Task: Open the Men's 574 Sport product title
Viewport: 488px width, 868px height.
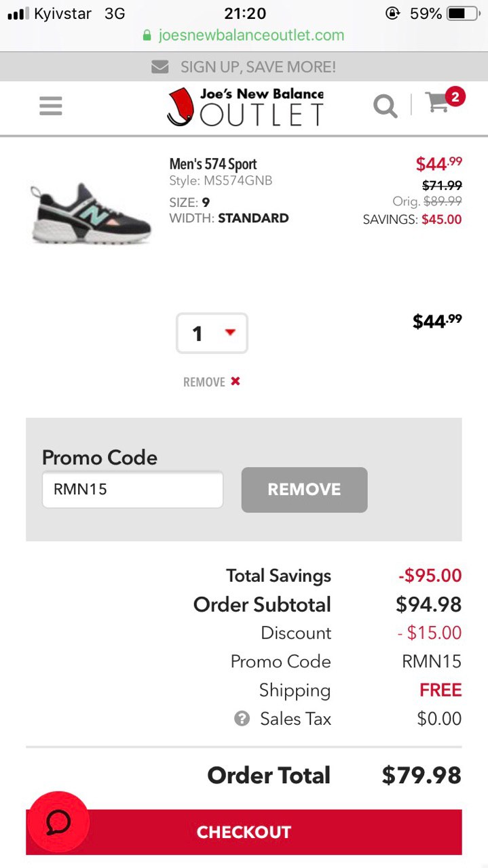Action: pyautogui.click(x=213, y=164)
